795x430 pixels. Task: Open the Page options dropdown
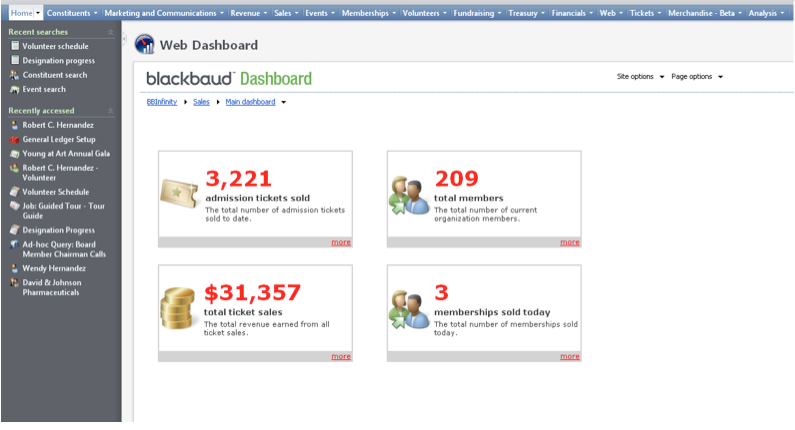[x=697, y=77]
